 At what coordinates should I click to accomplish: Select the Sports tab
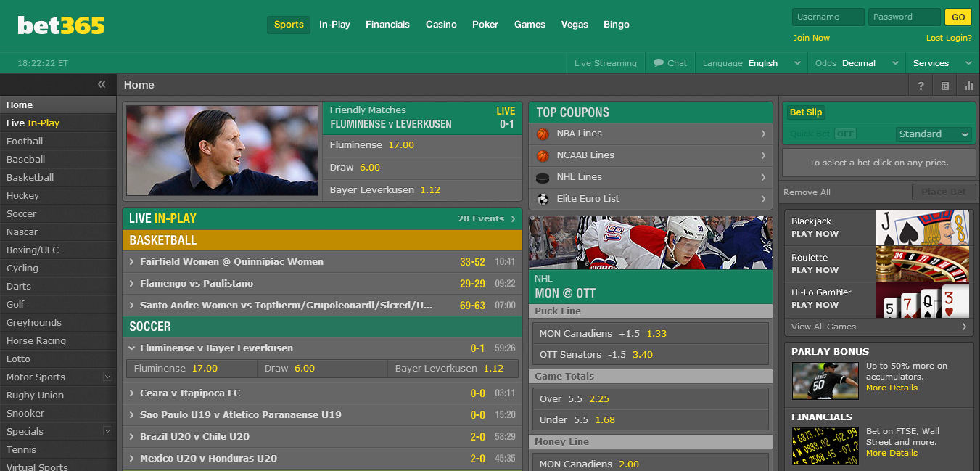(289, 25)
